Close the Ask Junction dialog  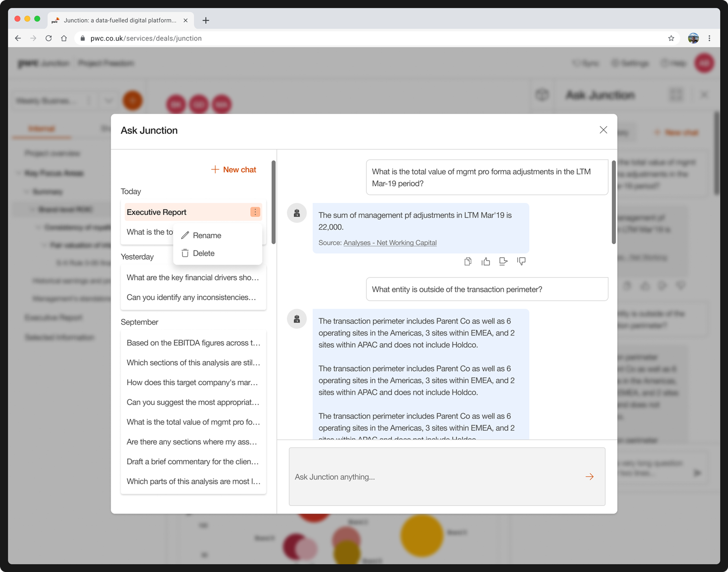pos(603,130)
